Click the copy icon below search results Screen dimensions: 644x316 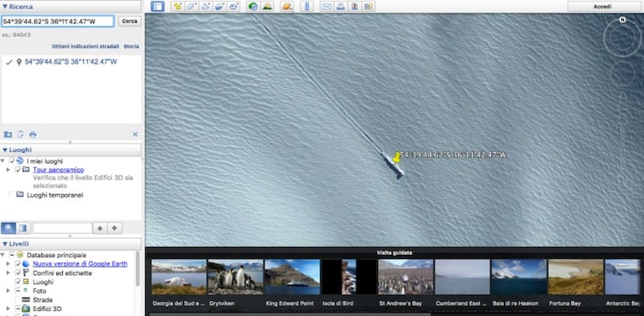[20, 134]
